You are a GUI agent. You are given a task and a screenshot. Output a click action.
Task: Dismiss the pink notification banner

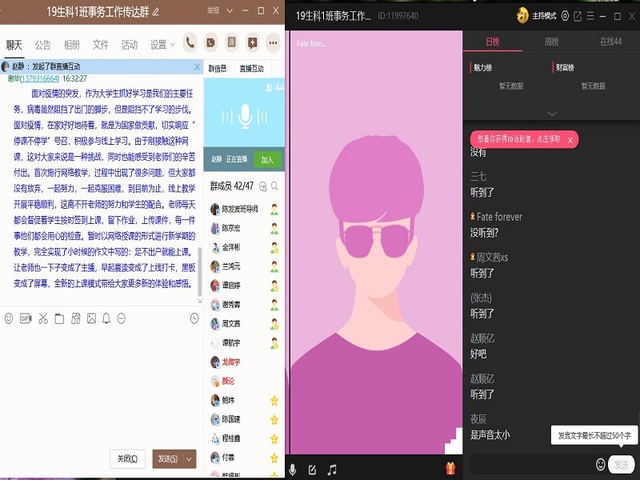point(570,141)
